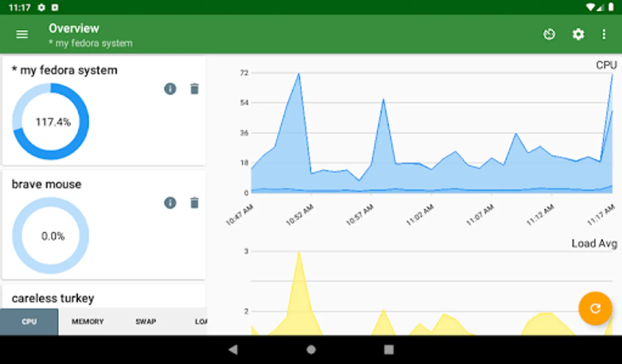Show info for brave mouse
This screenshot has width=622, height=364.
(x=170, y=203)
